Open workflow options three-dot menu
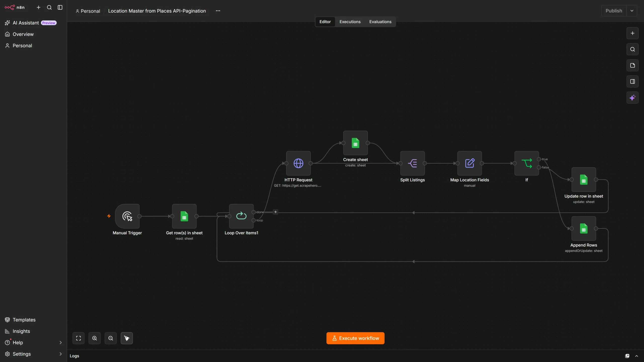The image size is (644, 362). coord(218,11)
